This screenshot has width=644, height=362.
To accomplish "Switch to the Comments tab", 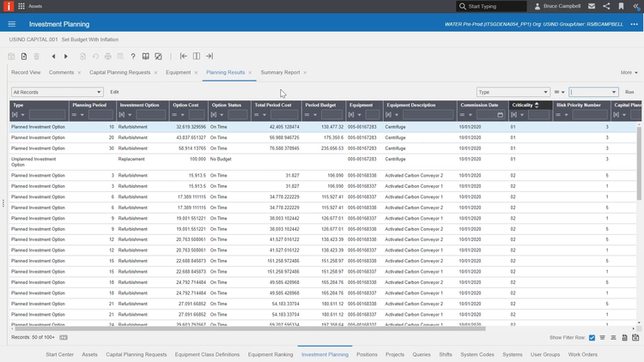I will (x=61, y=72).
